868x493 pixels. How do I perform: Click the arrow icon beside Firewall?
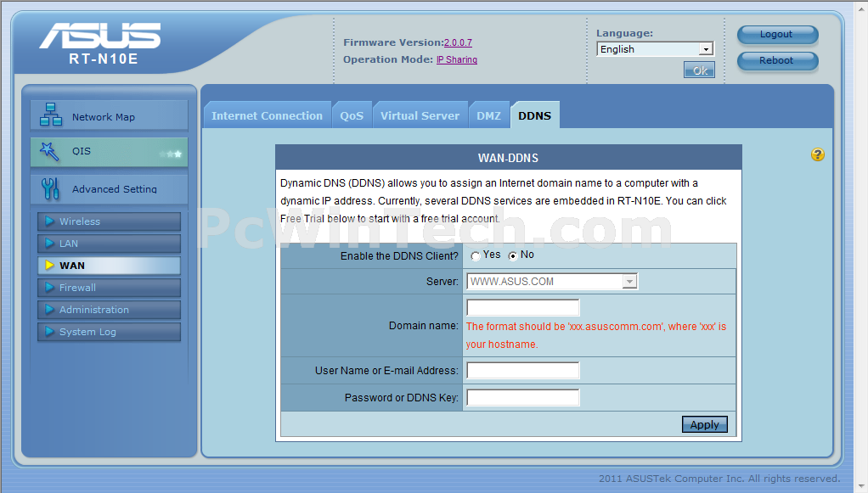[49, 287]
